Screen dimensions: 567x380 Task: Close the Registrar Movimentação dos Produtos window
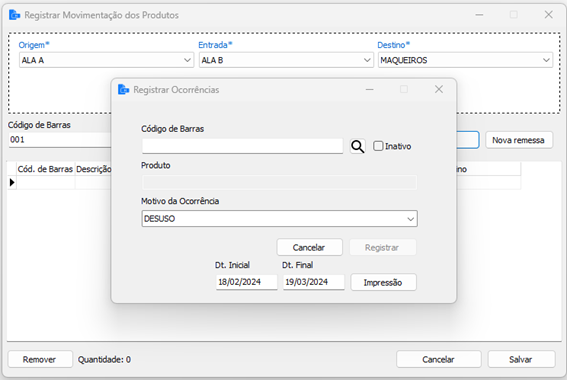tap(549, 14)
